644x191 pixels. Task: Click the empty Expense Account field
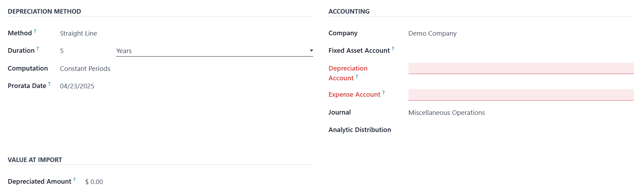point(521,95)
